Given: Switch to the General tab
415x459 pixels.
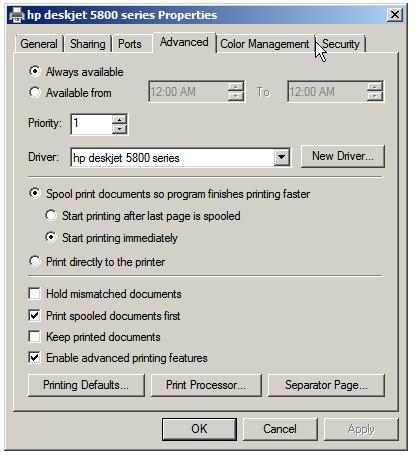Looking at the screenshot, I should click(x=39, y=44).
